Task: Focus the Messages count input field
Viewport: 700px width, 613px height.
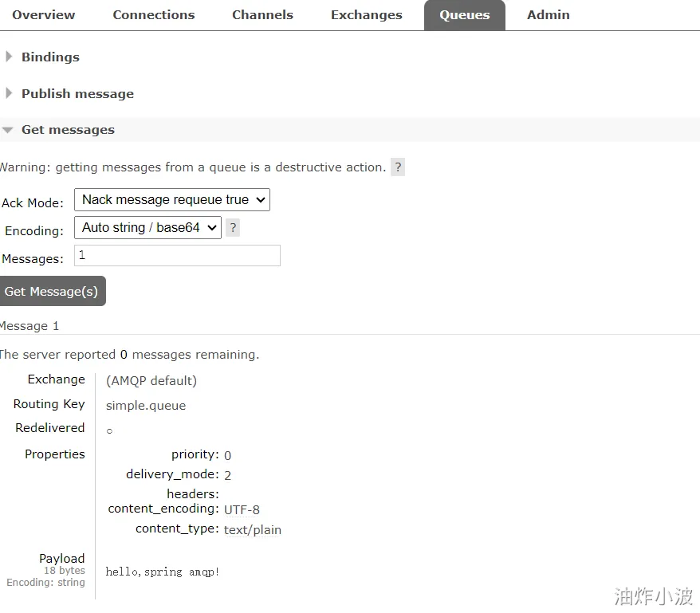Action: [x=177, y=255]
